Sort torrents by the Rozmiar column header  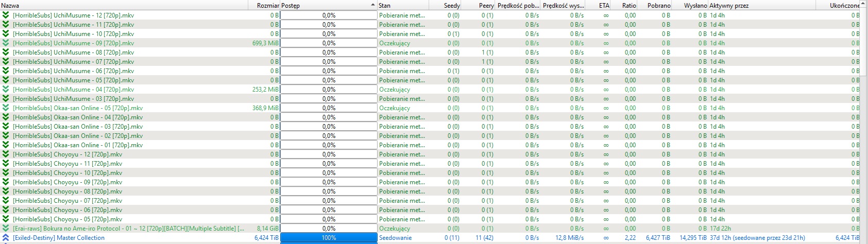pos(264,5)
